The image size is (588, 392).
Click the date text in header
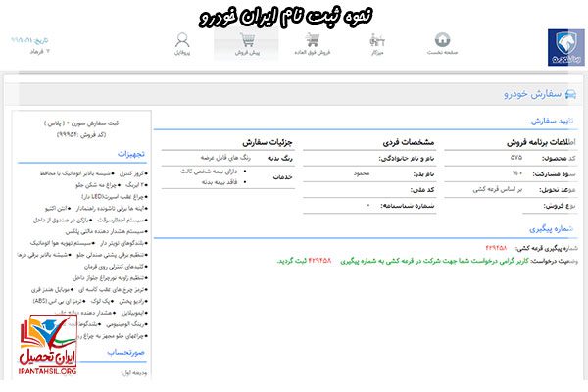click(x=29, y=40)
